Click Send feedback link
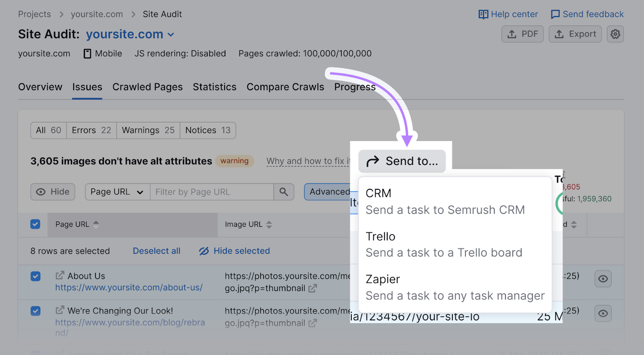This screenshot has width=644, height=355. 587,14
